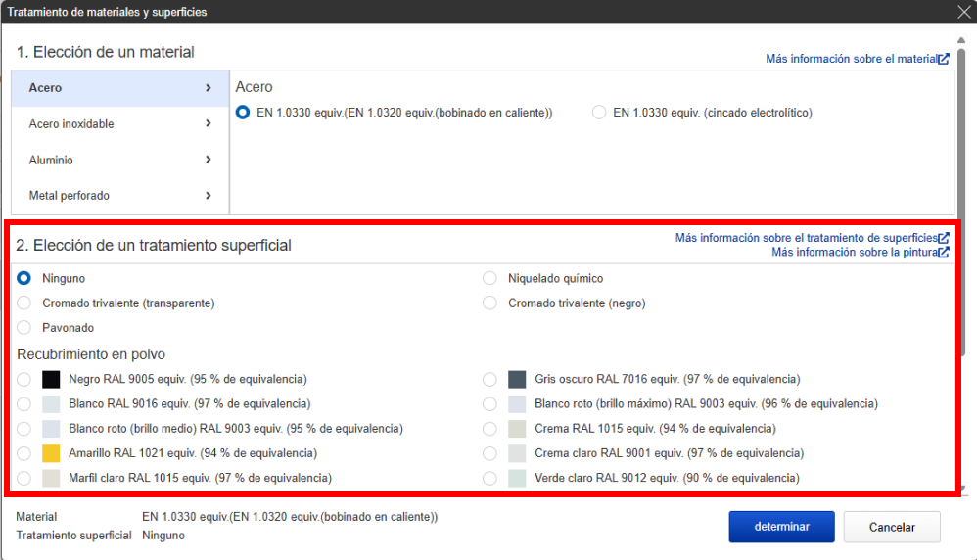This screenshot has height=560, width=977.
Task: Close the material treatment dialog
Action: (x=963, y=12)
